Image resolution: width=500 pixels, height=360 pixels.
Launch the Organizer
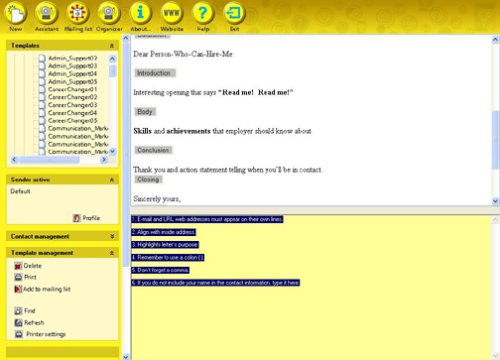coord(109,13)
